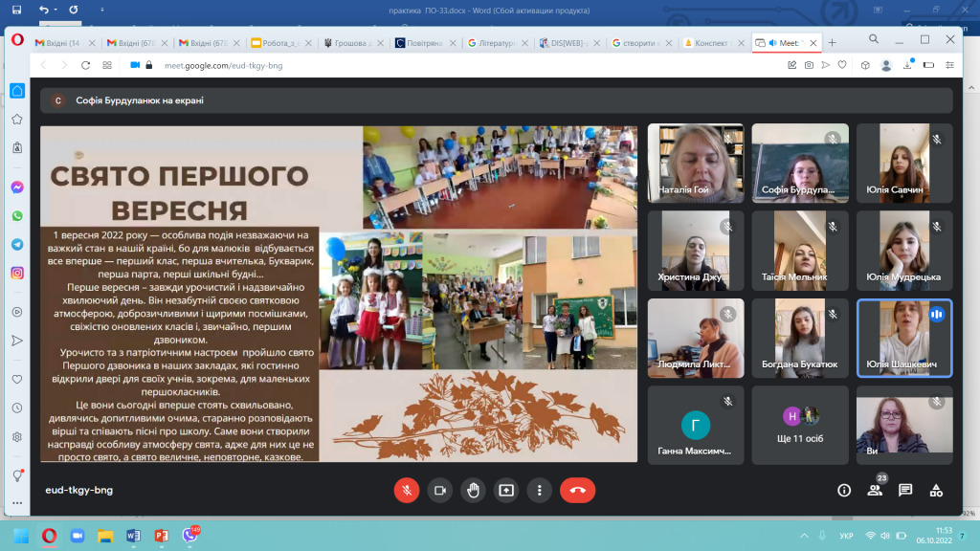
Task: Leave the call with red hang-up button
Action: click(x=577, y=490)
